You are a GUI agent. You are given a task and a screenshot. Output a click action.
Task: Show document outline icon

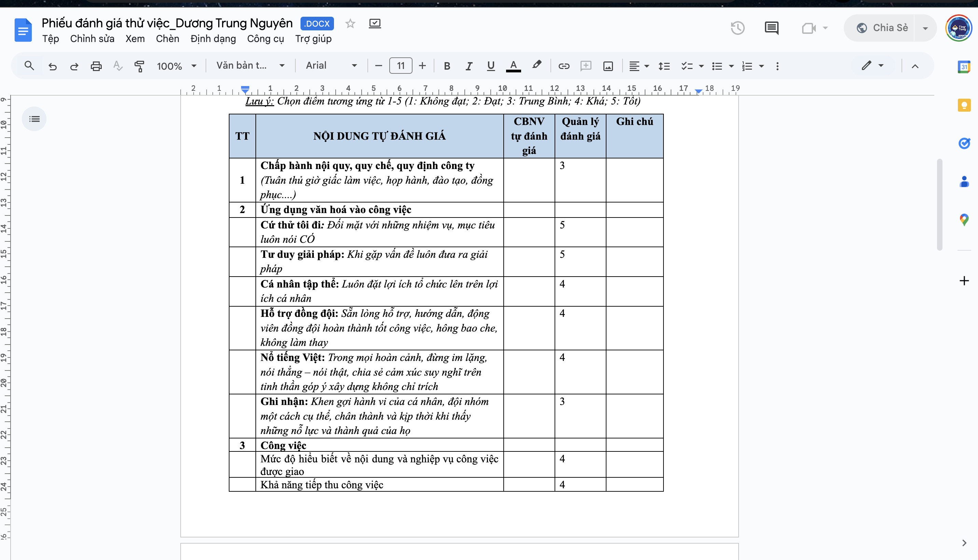(x=34, y=119)
